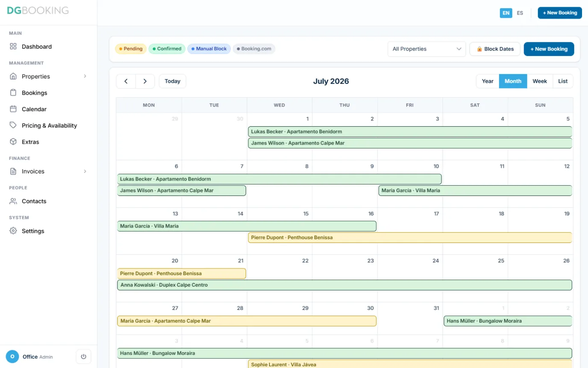Image resolution: width=588 pixels, height=368 pixels.
Task: Toggle the Booking.com filter chip
Action: pos(254,49)
